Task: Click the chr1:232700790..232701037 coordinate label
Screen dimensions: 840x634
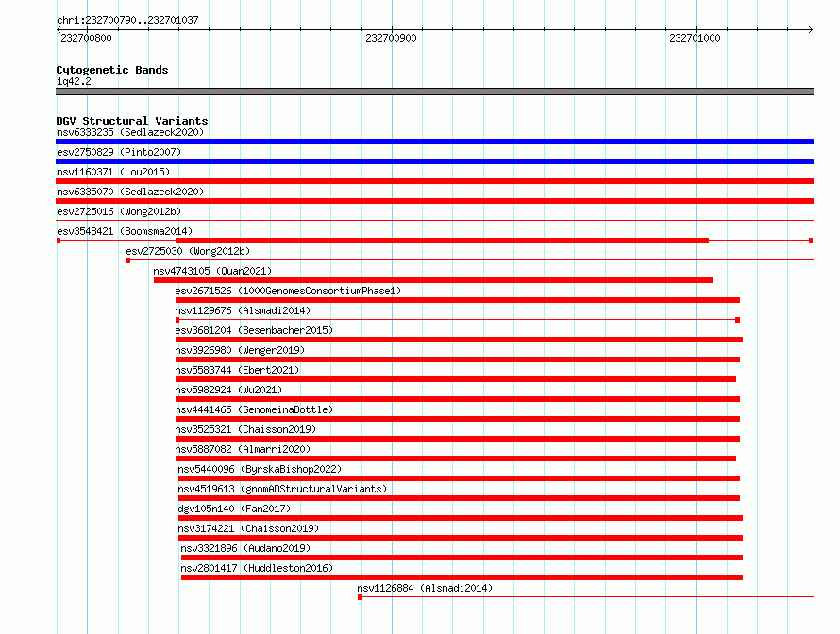Action: click(127, 20)
